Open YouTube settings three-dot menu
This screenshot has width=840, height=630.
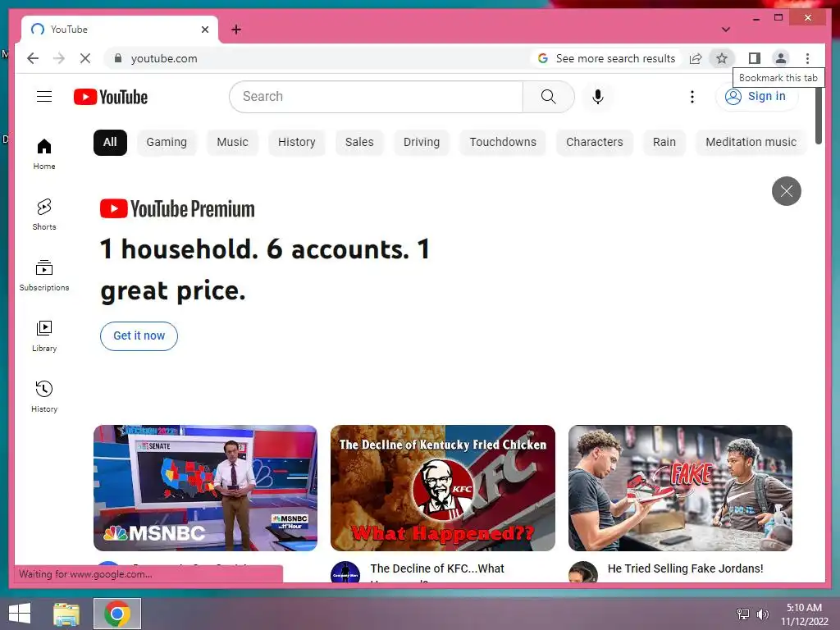point(692,97)
